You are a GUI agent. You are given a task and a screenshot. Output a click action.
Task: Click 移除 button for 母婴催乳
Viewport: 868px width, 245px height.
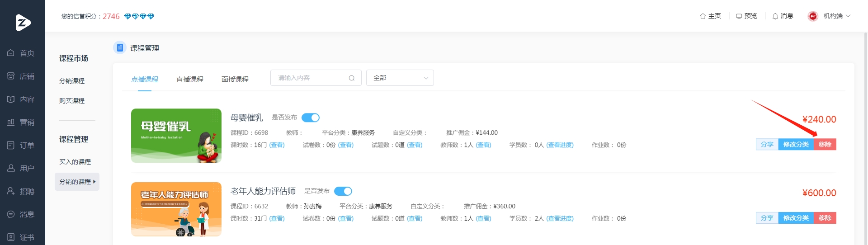(x=825, y=145)
